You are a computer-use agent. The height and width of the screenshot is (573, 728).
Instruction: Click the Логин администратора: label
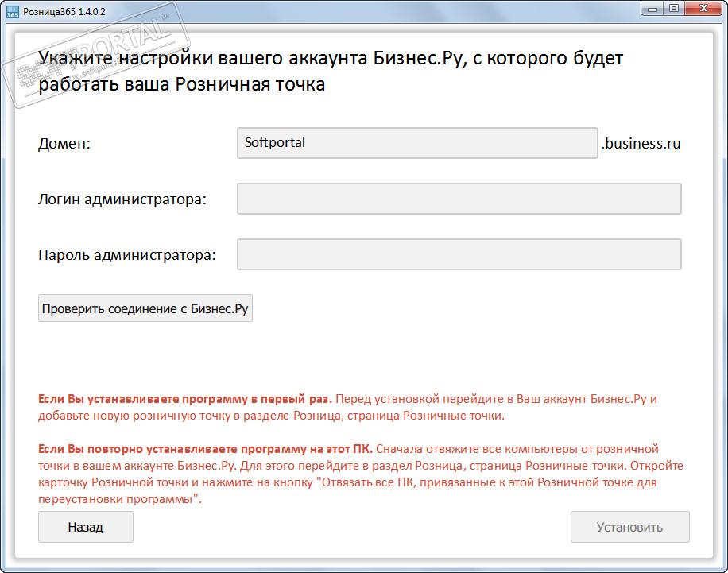click(x=122, y=199)
